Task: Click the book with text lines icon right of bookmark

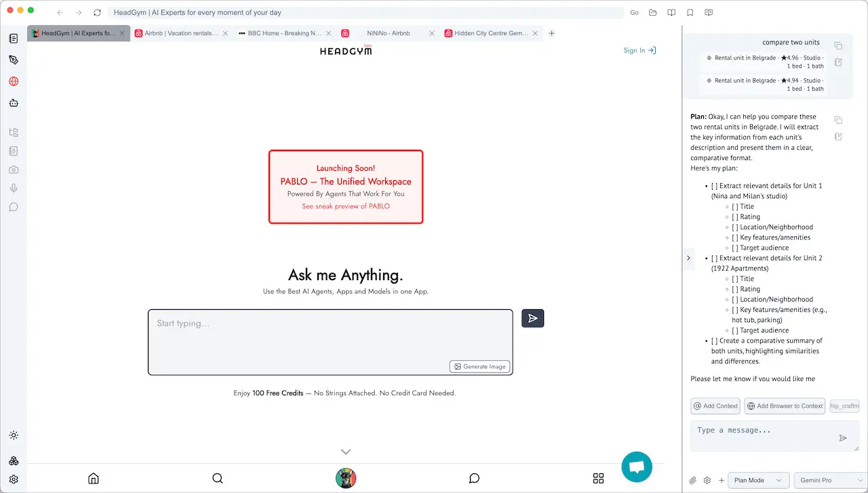Action: pos(709,12)
